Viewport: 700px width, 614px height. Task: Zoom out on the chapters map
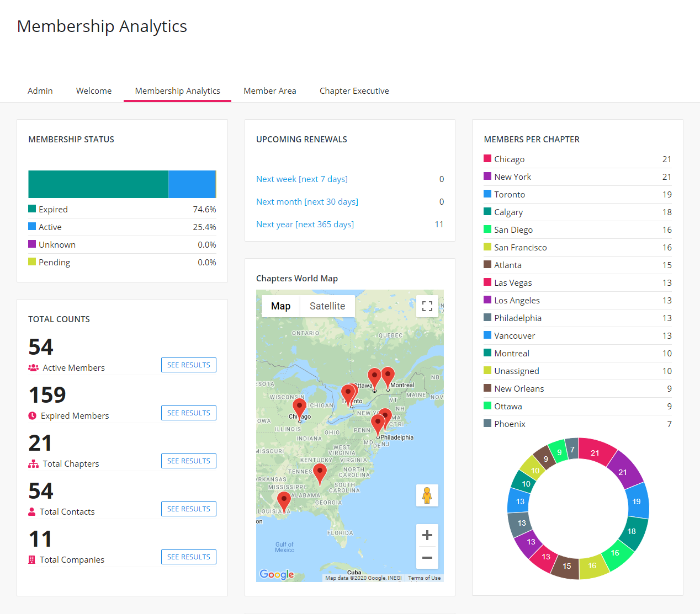click(x=427, y=558)
